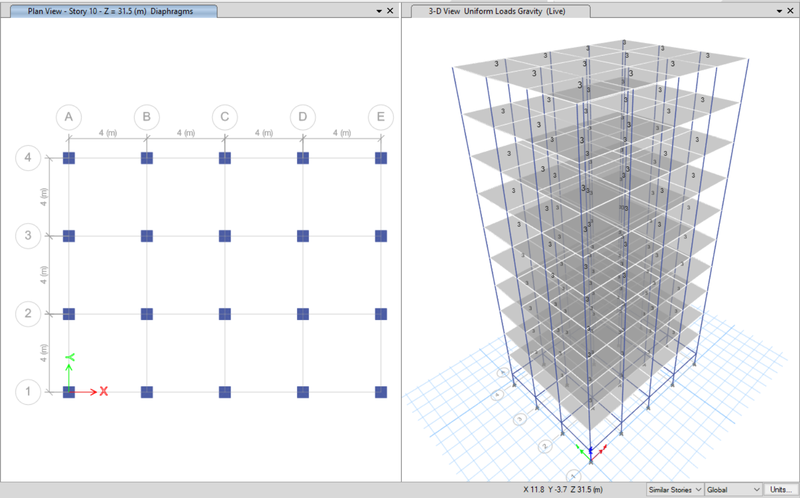Select the column at grid B-1
The image size is (800, 498).
click(x=147, y=392)
